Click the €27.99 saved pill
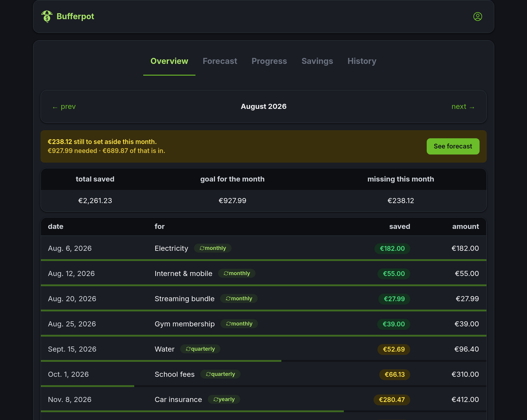Screen dimensions: 527x420 (x=394, y=299)
